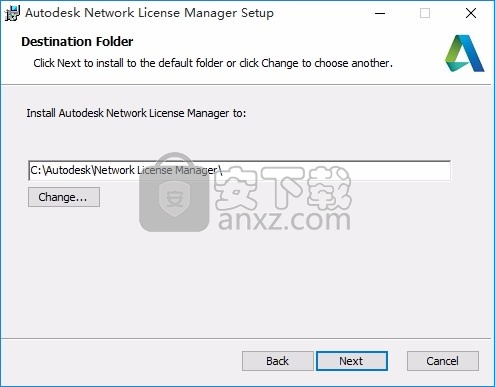Go back using the Back button

pos(277,361)
